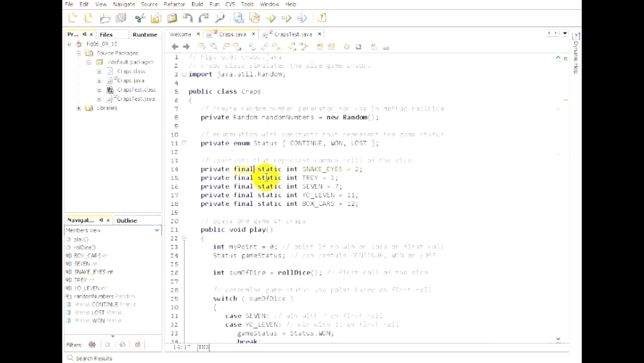Collapse the fig06_09_10 project node

click(x=69, y=43)
